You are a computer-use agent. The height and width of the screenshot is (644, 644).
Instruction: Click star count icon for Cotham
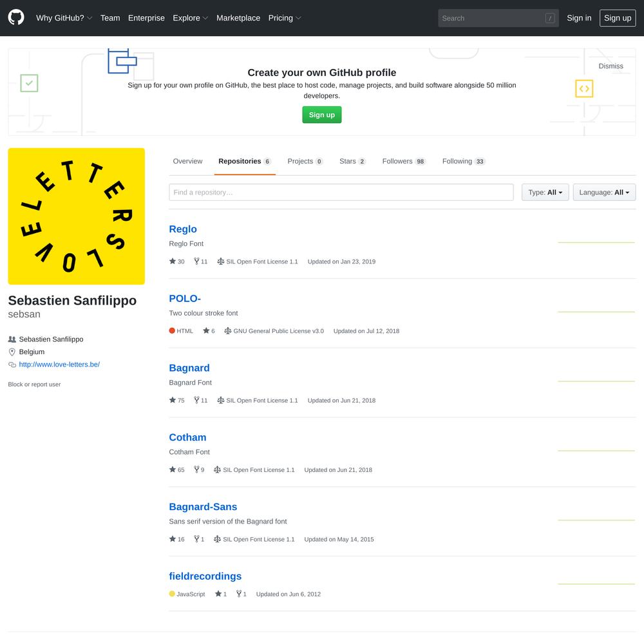click(x=173, y=469)
